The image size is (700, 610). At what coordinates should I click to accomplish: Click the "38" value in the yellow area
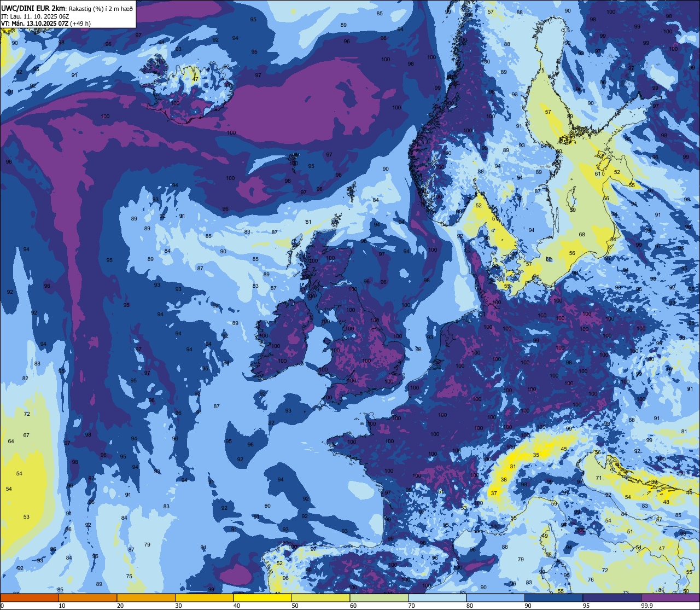tap(504, 480)
